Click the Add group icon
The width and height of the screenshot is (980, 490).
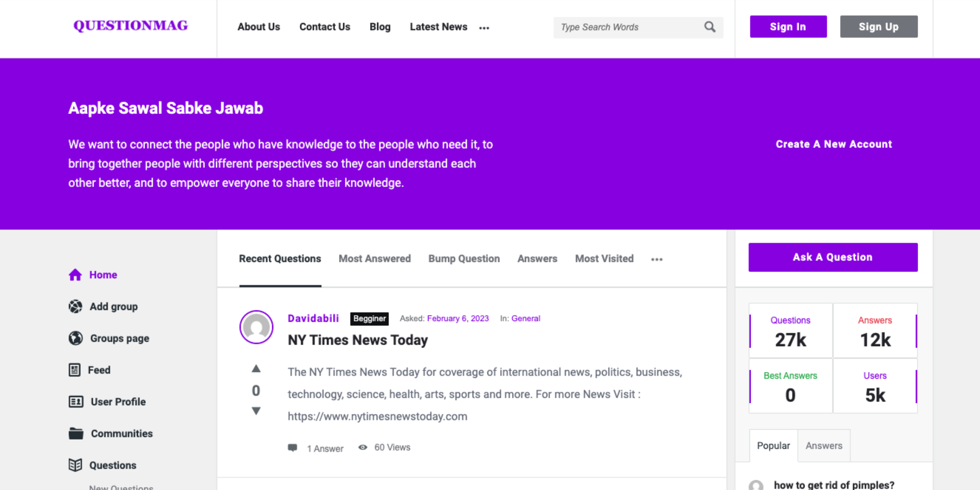(x=75, y=307)
